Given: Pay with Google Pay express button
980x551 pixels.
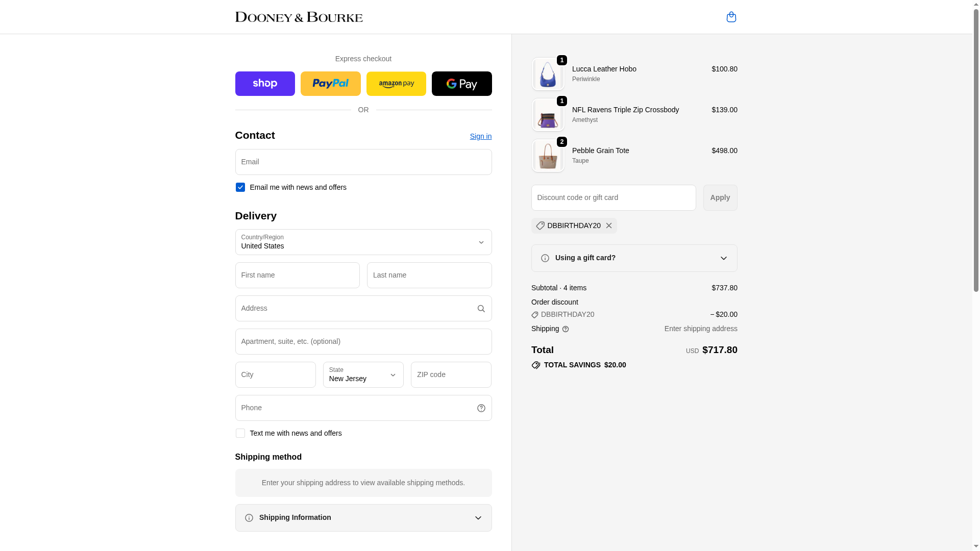Looking at the screenshot, I should pos(461,84).
